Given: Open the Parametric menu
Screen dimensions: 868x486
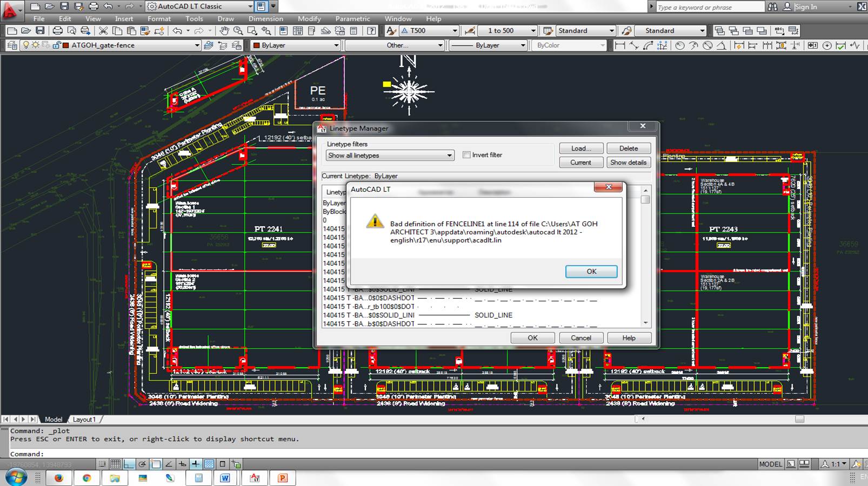Looking at the screenshot, I should tap(352, 18).
